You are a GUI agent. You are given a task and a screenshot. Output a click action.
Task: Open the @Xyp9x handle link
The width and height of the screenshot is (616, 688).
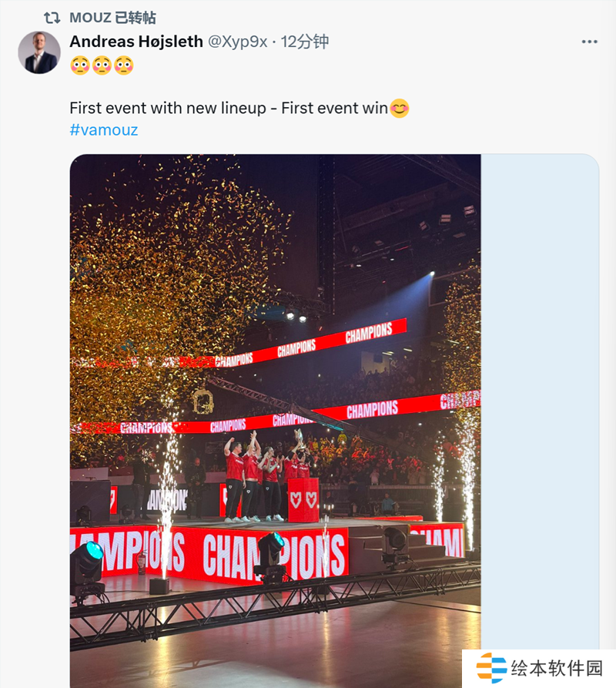237,42
